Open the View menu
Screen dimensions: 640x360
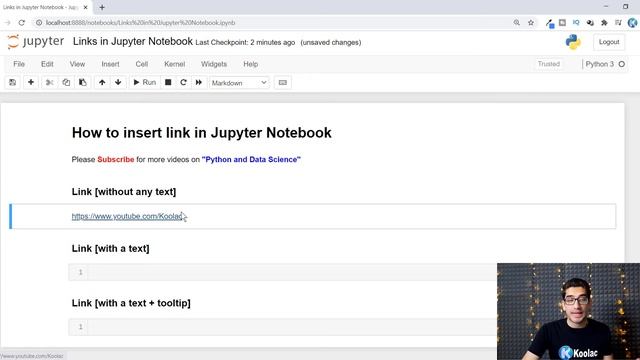(x=77, y=64)
